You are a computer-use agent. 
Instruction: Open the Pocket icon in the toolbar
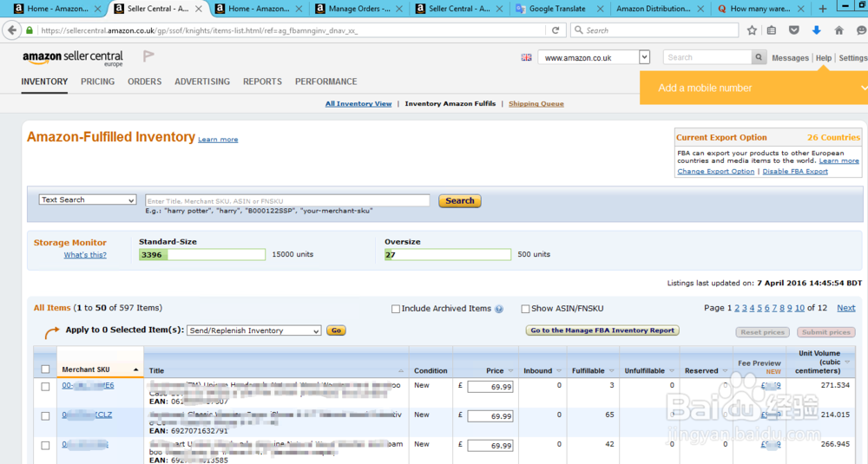[794, 30]
